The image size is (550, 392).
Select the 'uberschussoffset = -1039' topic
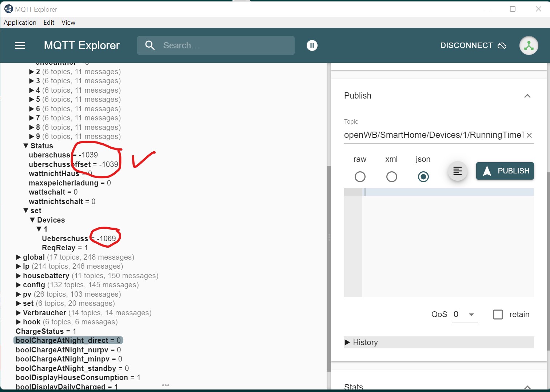(73, 164)
